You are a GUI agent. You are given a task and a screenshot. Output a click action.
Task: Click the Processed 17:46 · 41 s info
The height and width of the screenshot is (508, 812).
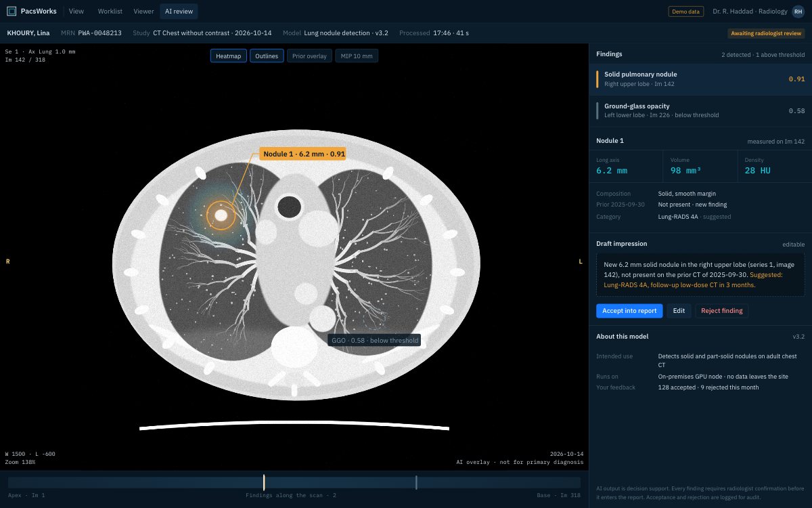click(x=434, y=33)
